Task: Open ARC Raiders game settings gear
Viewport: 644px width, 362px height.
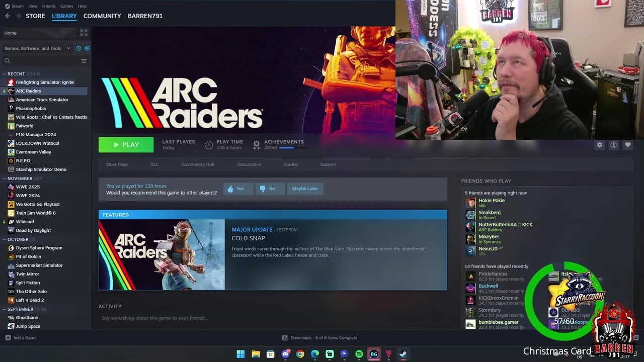Action: click(599, 145)
